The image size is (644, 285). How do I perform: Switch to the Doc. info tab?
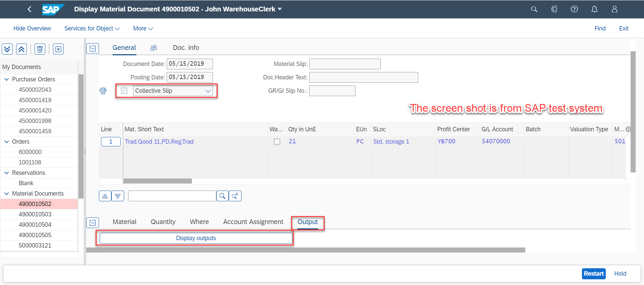tap(186, 48)
